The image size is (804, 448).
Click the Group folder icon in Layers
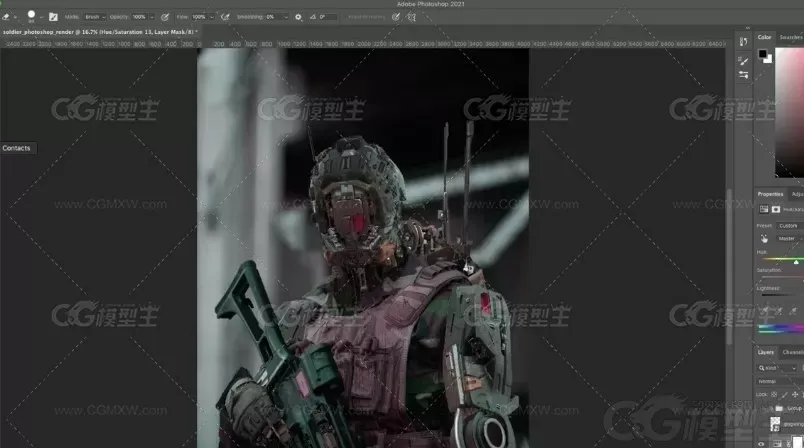(779, 408)
